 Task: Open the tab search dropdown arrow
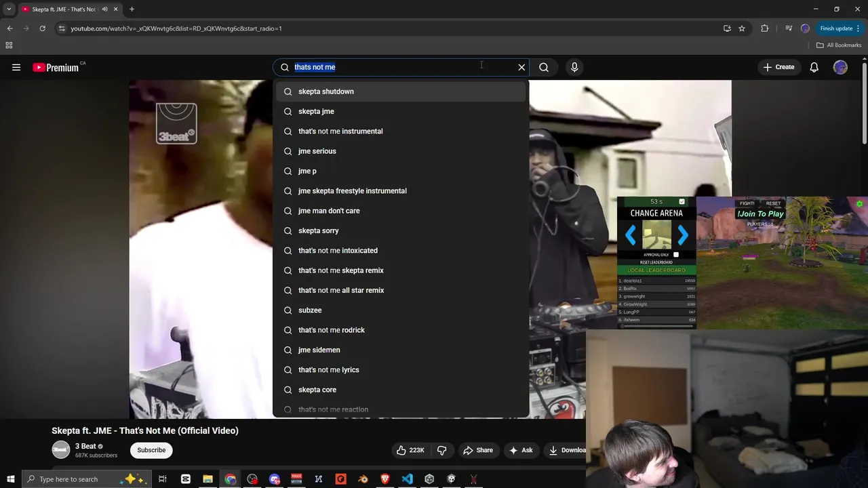point(9,9)
